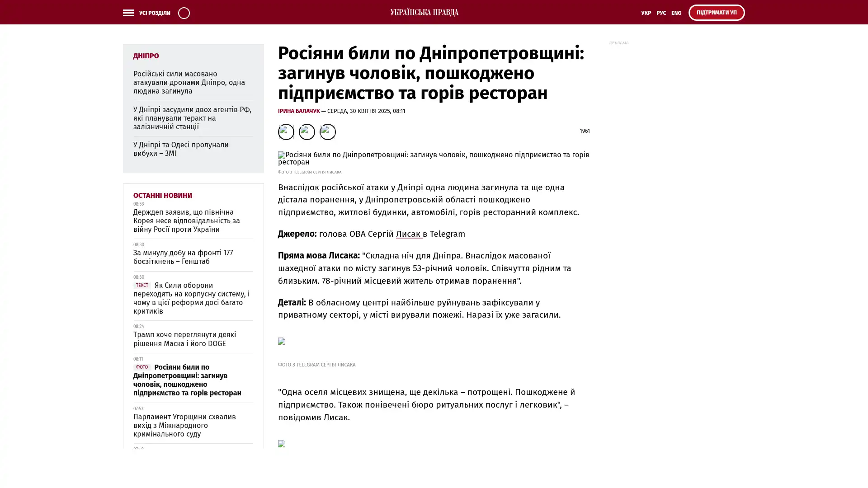868x488 pixels.
Task: Click the first circular share icon
Action: point(286,131)
